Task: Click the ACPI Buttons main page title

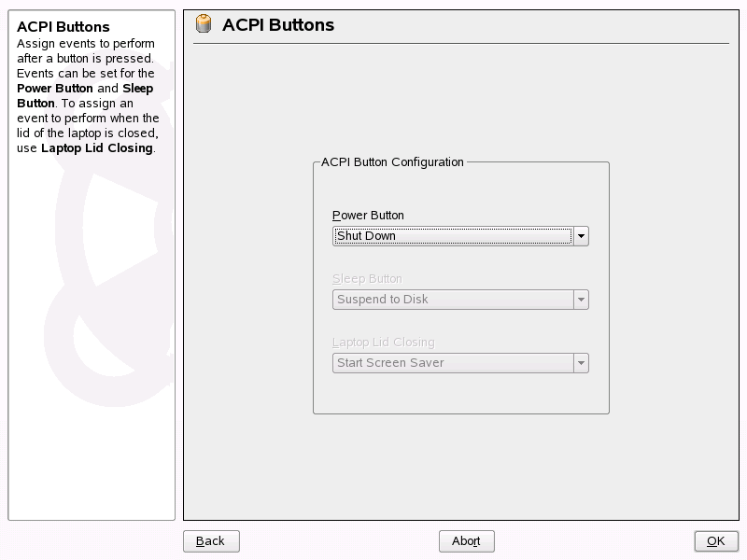Action: point(278,25)
